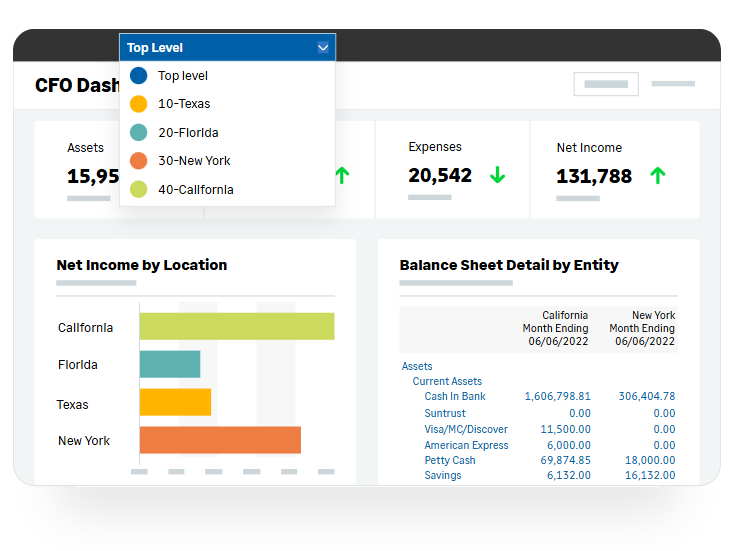Click the teal 20-Florida color dot
Image resolution: width=736 pixels, height=551 pixels.
pyautogui.click(x=138, y=133)
